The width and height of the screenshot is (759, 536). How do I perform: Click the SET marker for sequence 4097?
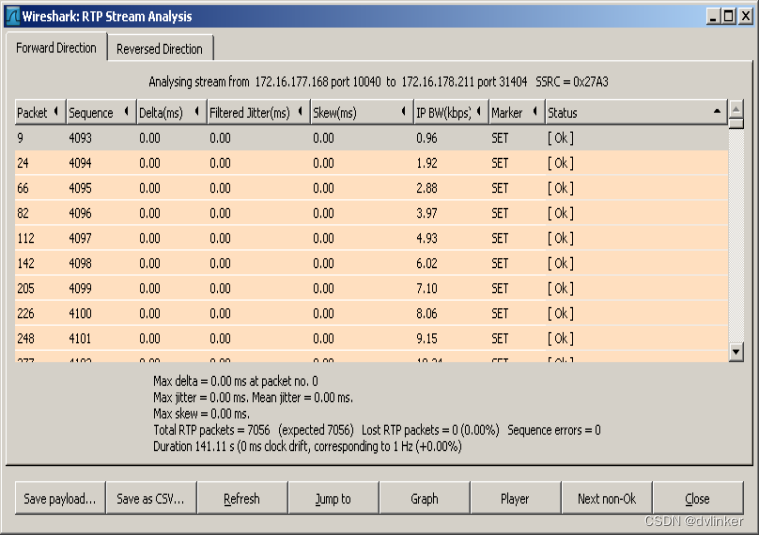coord(500,239)
